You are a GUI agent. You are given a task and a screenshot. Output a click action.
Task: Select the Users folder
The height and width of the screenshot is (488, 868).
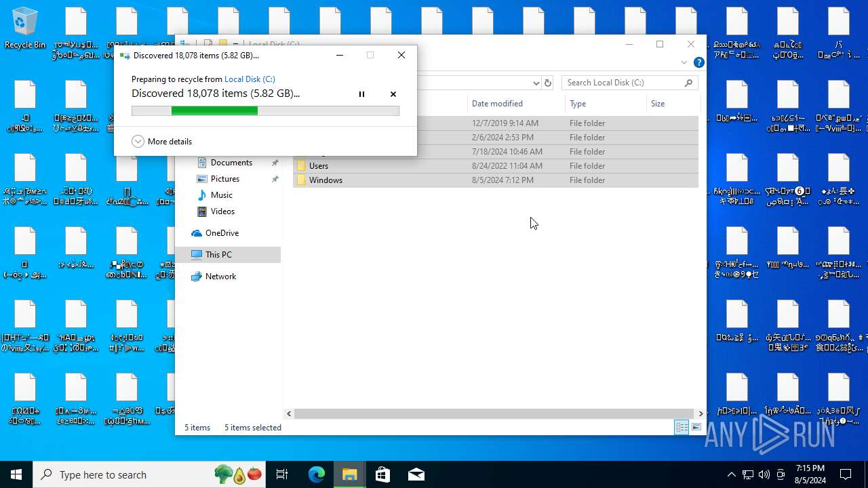click(x=496, y=166)
